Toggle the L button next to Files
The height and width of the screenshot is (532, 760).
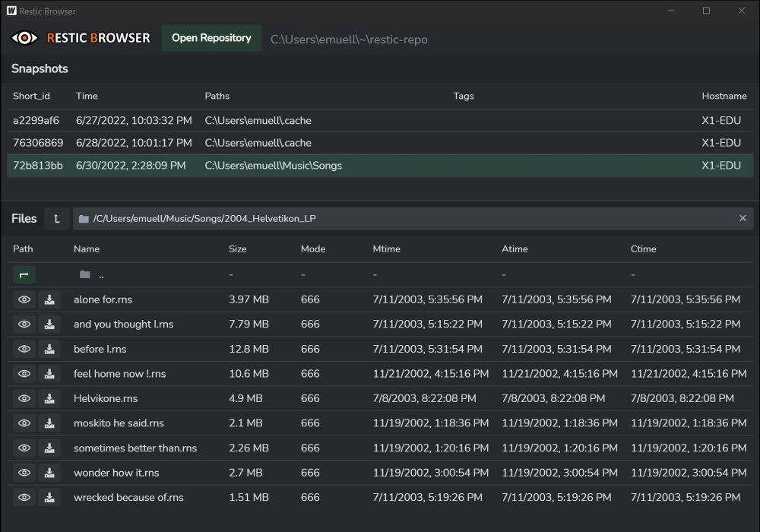pyautogui.click(x=57, y=218)
